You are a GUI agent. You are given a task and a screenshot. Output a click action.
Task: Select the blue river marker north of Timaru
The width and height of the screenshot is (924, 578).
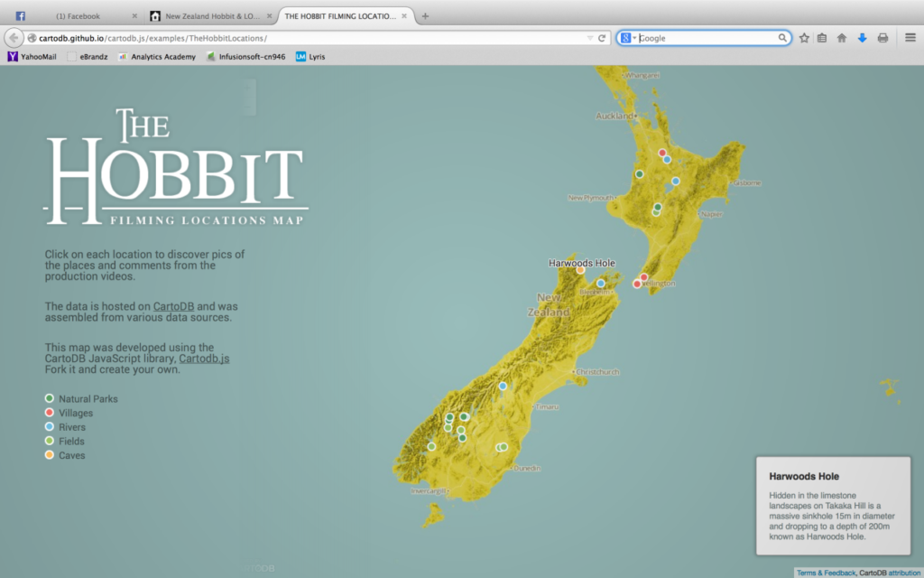coord(503,387)
